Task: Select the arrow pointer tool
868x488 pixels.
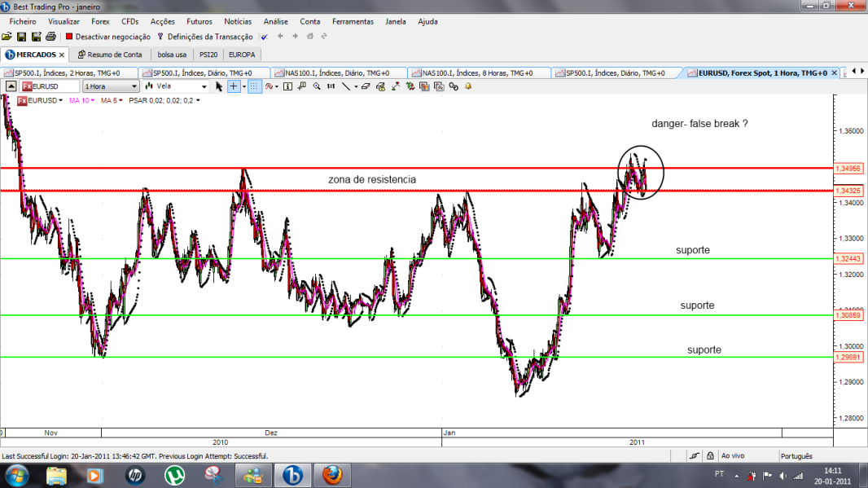Action: (x=219, y=86)
